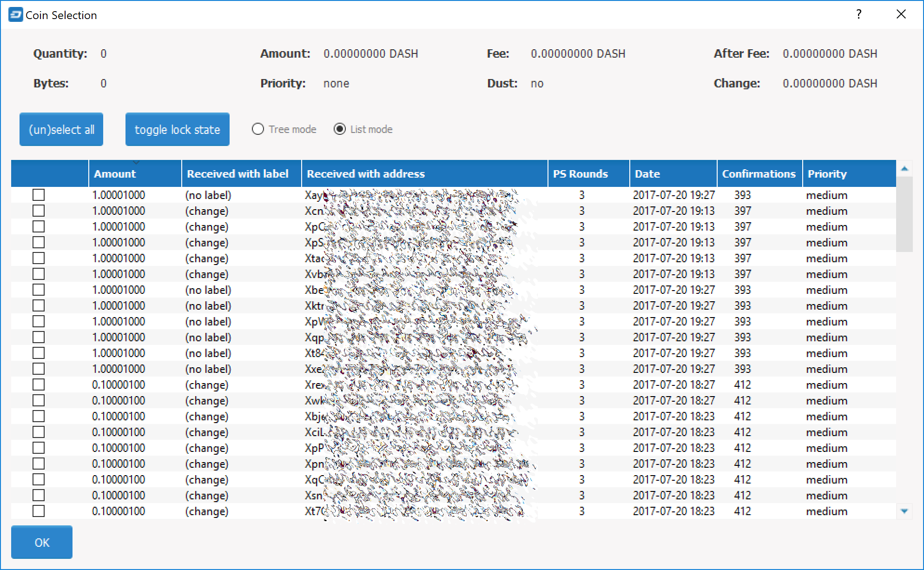Screen dimensions: 924x570
Task: Check the coin with address starting Xt7
Action: click(x=39, y=511)
